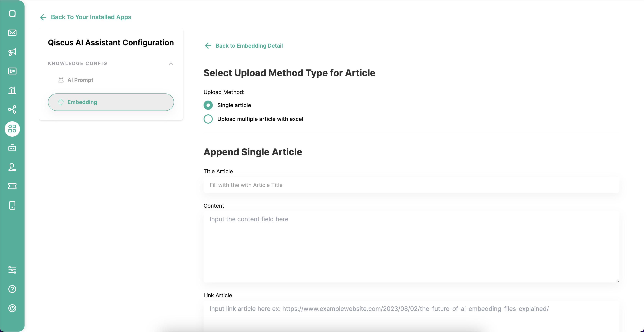This screenshot has height=332, width=644.
Task: Open the help question-mark sidebar icon
Action: 12,289
